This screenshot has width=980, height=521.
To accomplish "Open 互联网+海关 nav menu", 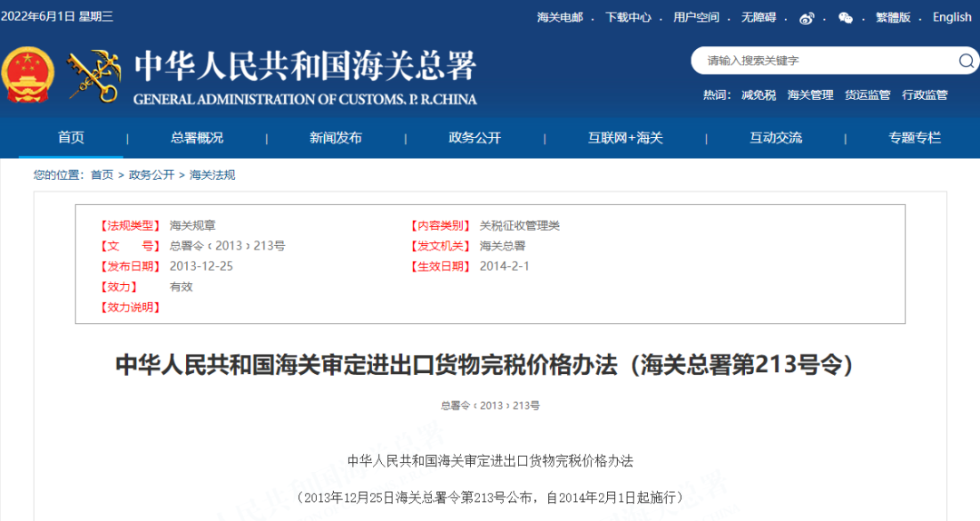I will click(x=625, y=138).
